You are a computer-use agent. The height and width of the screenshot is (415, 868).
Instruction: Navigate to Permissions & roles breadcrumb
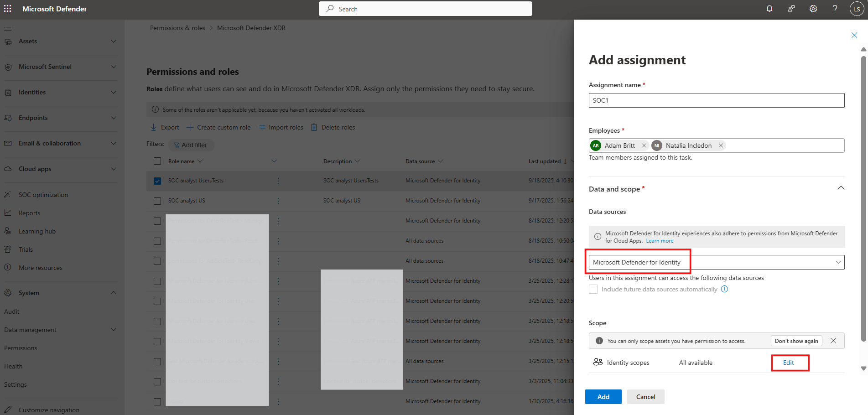[x=177, y=28]
